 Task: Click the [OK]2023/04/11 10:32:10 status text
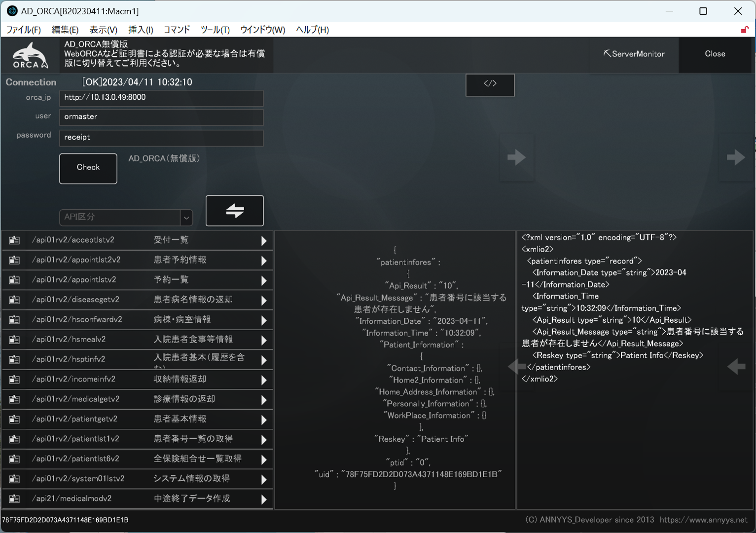click(x=137, y=82)
